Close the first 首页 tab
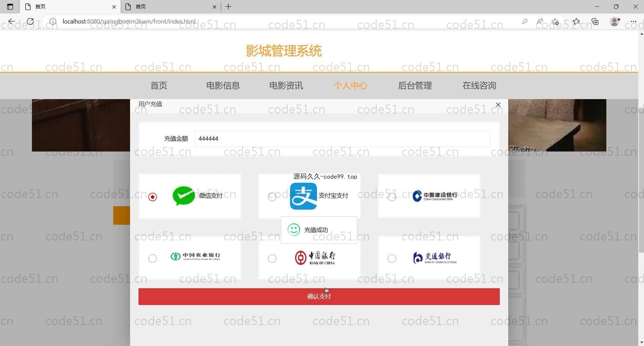This screenshot has width=644, height=346. [x=114, y=7]
